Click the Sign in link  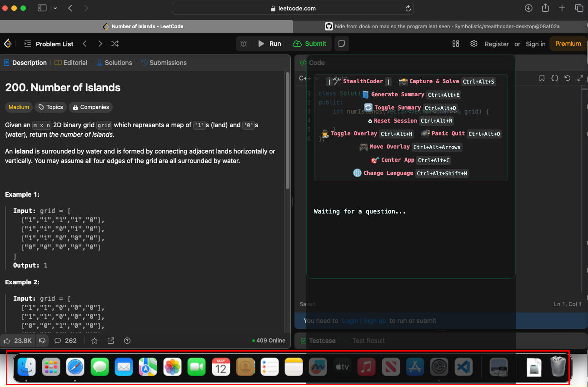536,44
